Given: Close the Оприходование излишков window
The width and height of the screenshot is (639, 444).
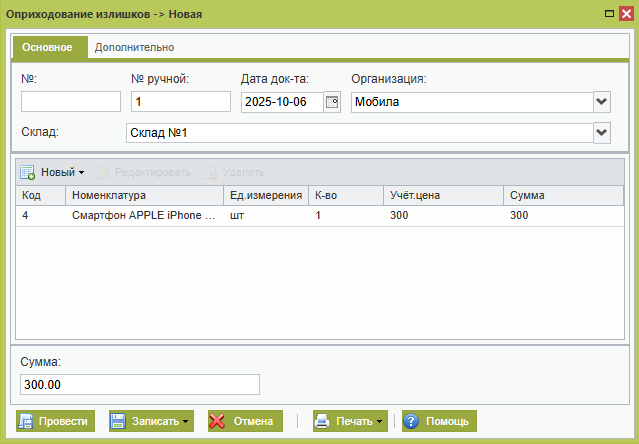Looking at the screenshot, I should (625, 14).
